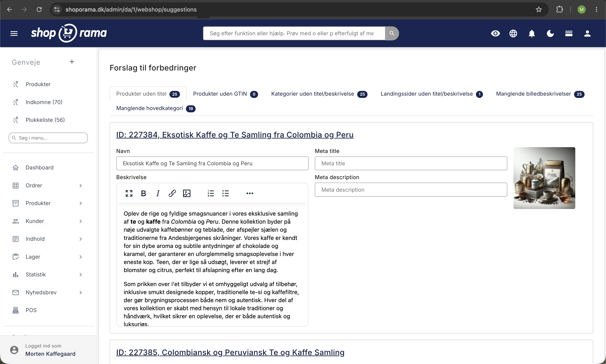Open the hamburger menu in header
The height and width of the screenshot is (364, 606).
pos(14,33)
